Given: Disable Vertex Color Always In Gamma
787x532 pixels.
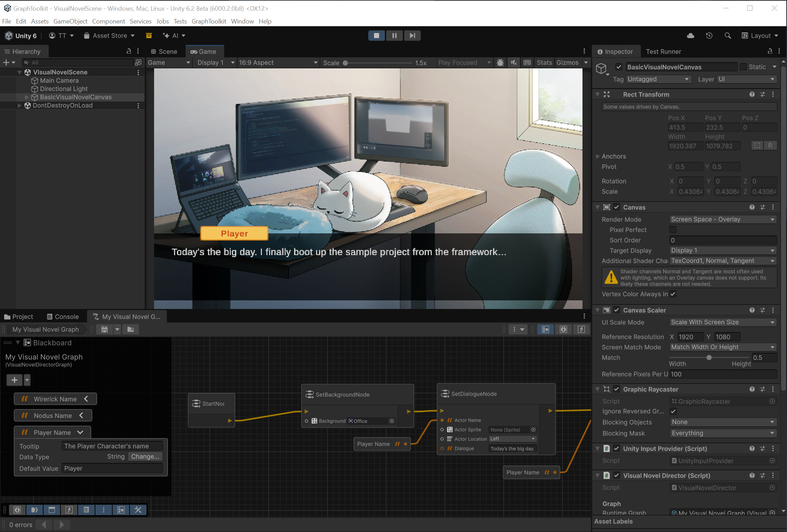Looking at the screenshot, I should pos(672,294).
